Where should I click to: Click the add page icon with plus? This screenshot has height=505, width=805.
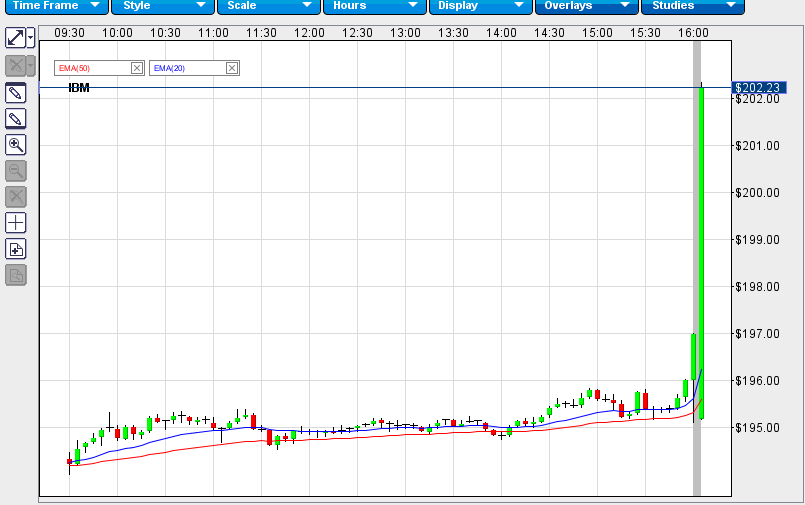(15, 249)
